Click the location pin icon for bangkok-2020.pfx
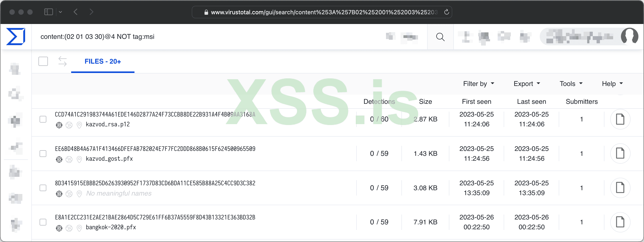Screen dimensions: 644x242 79,228
